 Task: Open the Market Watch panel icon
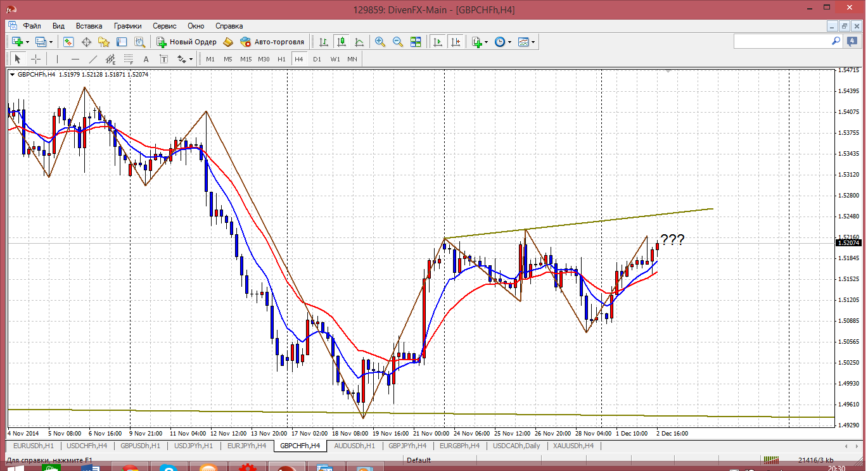point(68,42)
